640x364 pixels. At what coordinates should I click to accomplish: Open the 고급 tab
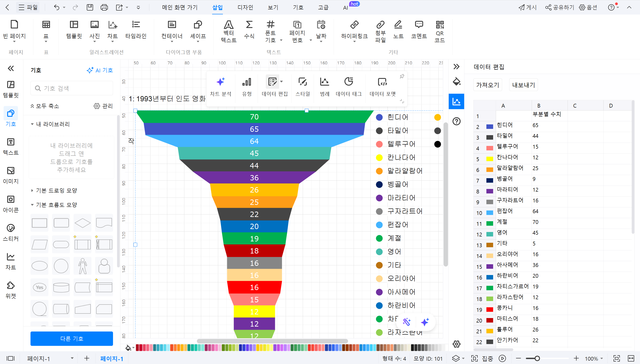coord(323,7)
